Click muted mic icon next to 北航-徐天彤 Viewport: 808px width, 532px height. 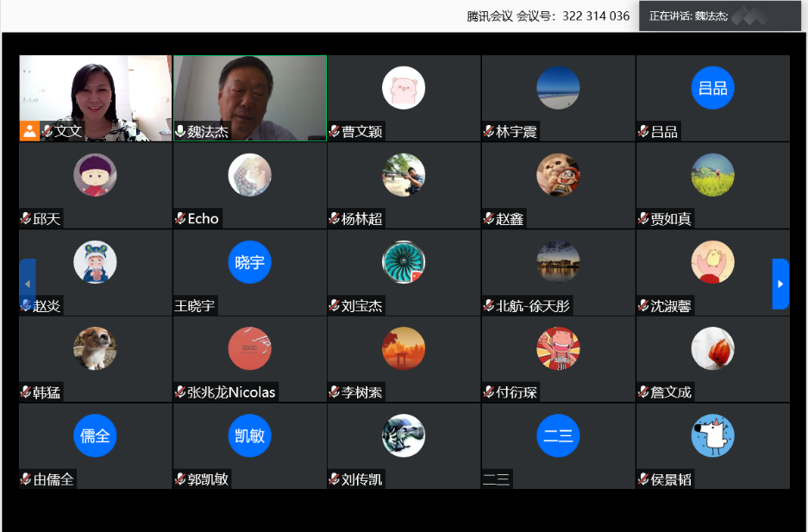(489, 305)
